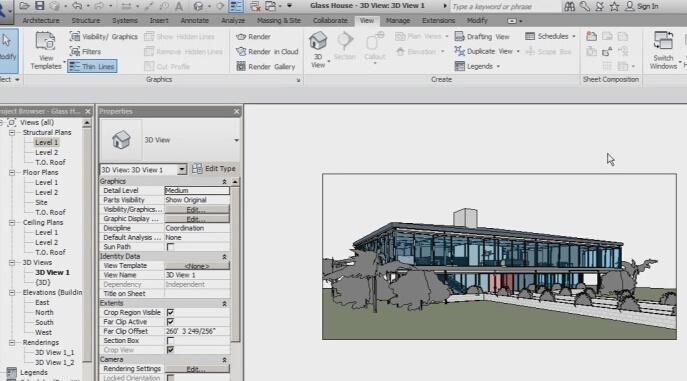The height and width of the screenshot is (381, 687).
Task: Click the Detail Level value field
Action: click(x=197, y=190)
